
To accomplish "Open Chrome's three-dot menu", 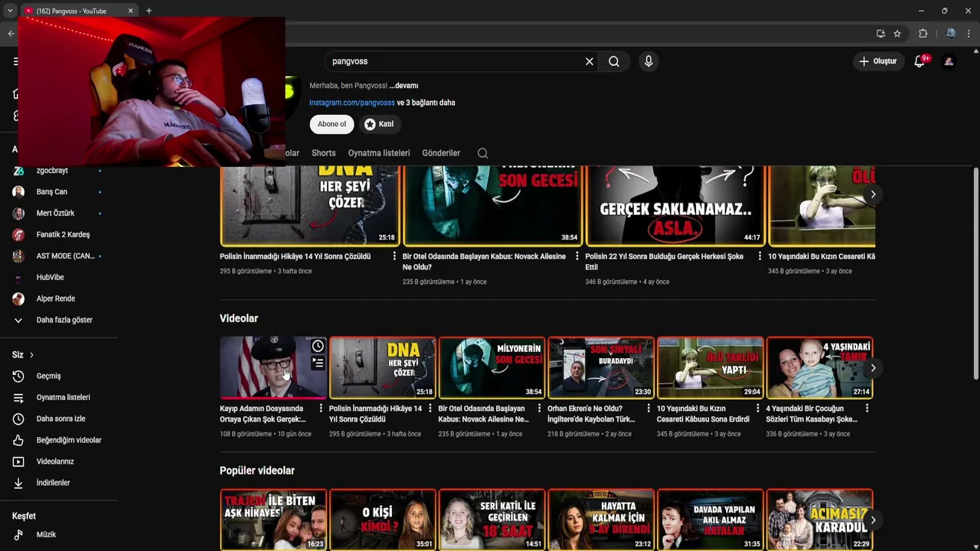I will tap(969, 34).
